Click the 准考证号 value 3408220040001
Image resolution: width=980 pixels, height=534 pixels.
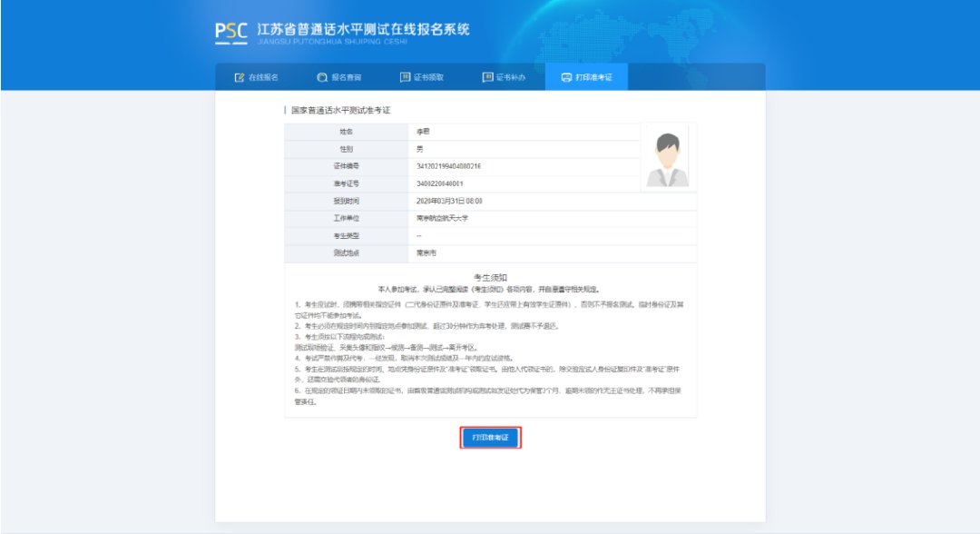click(x=440, y=183)
